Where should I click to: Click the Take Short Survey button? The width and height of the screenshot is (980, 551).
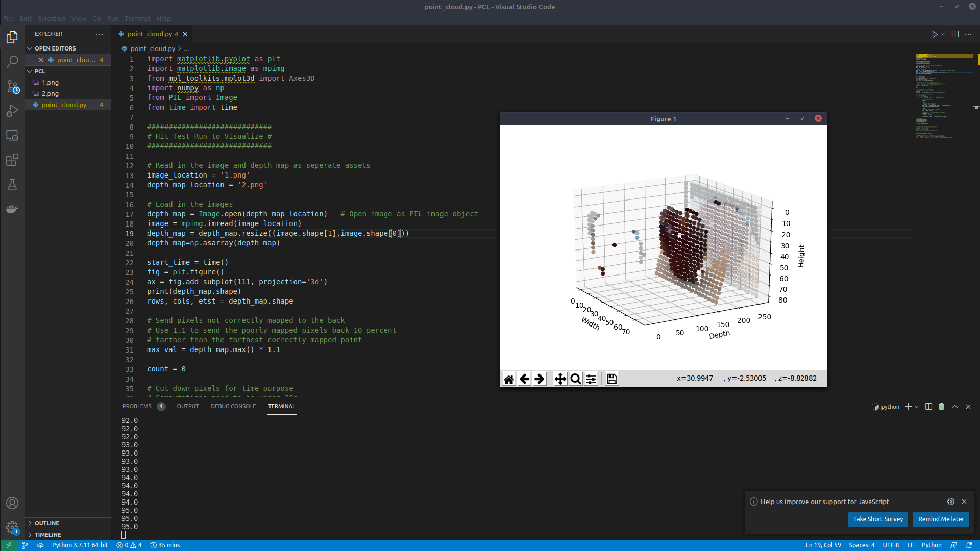pyautogui.click(x=878, y=519)
